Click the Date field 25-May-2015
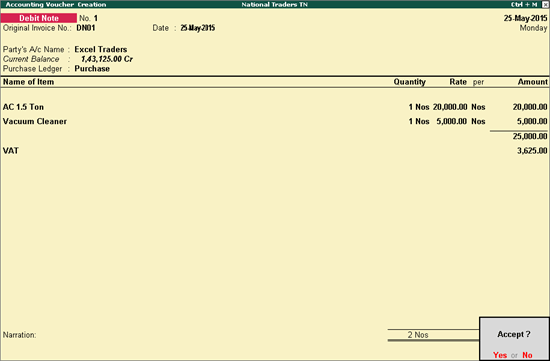Screen dimensions: 550x361 click(197, 28)
